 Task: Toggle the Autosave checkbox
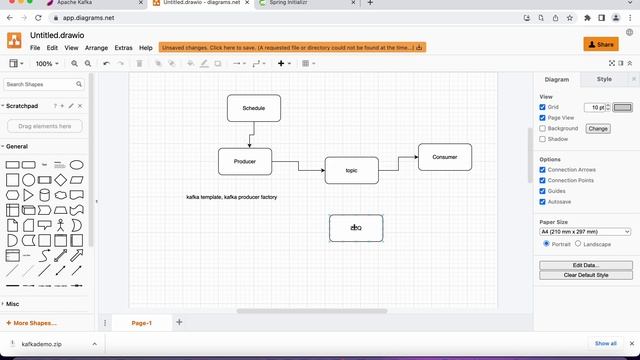542,202
